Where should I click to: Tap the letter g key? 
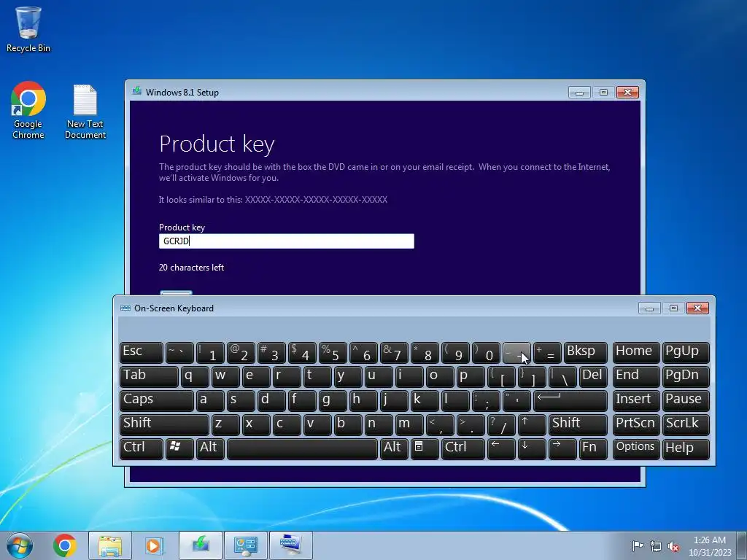(x=332, y=400)
